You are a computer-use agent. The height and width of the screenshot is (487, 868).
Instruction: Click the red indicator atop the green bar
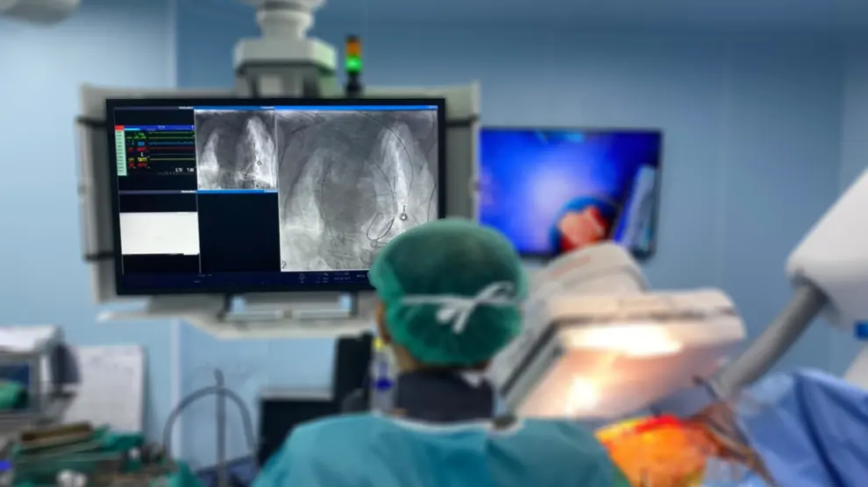pos(120,129)
